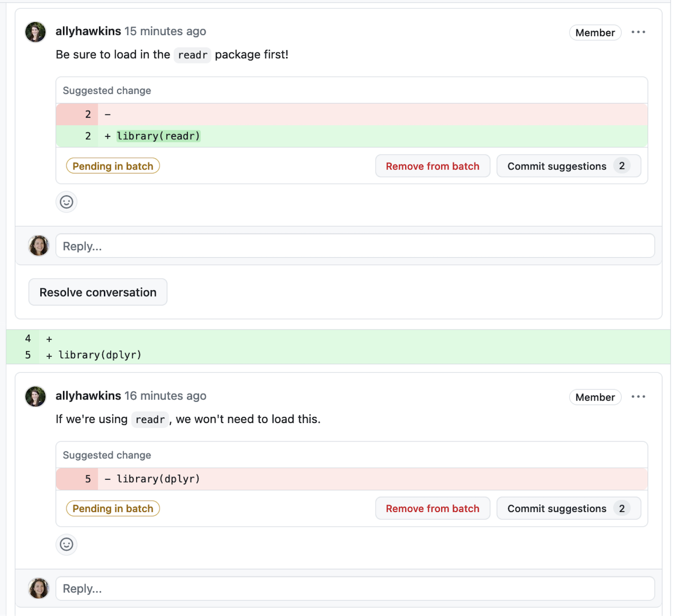Open the kebab menu on the readr comment
The height and width of the screenshot is (616, 681).
point(638,32)
